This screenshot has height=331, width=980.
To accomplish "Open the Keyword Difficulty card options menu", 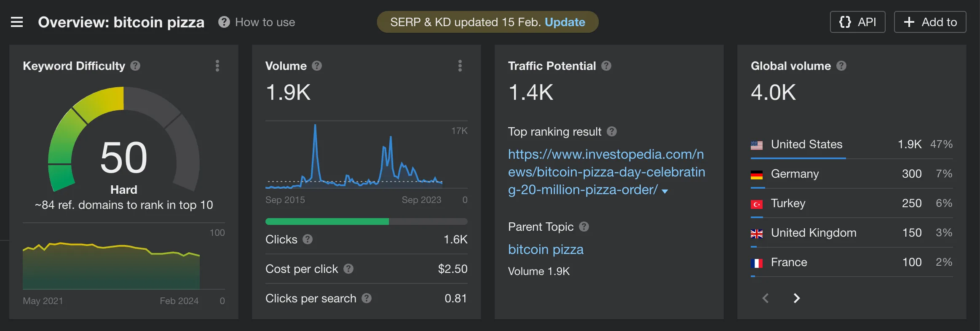I will pyautogui.click(x=217, y=66).
